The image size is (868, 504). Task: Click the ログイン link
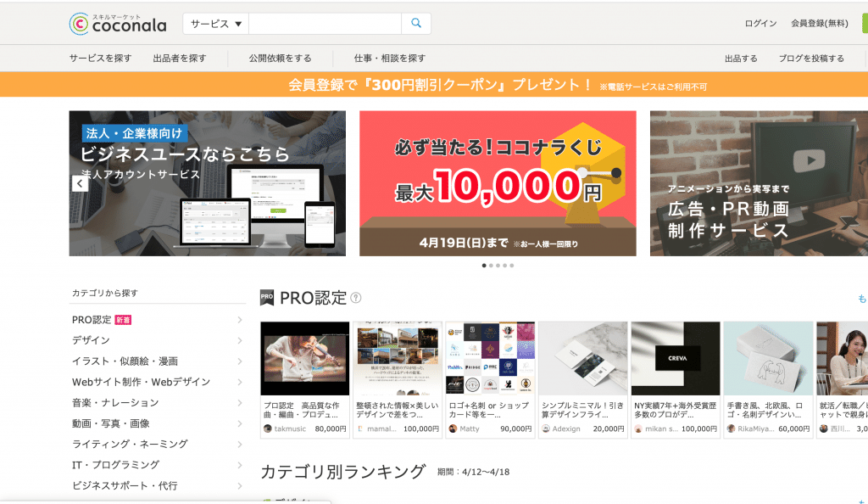[x=760, y=23]
